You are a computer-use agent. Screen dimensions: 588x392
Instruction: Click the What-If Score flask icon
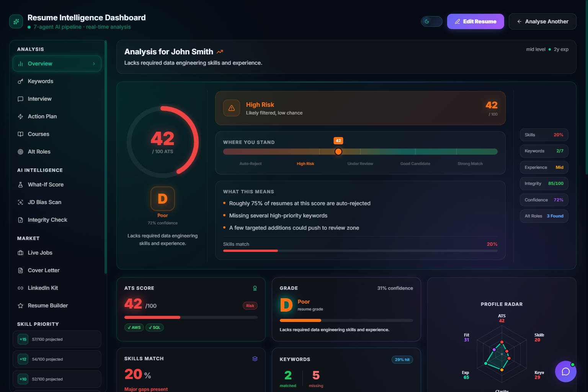(21, 185)
